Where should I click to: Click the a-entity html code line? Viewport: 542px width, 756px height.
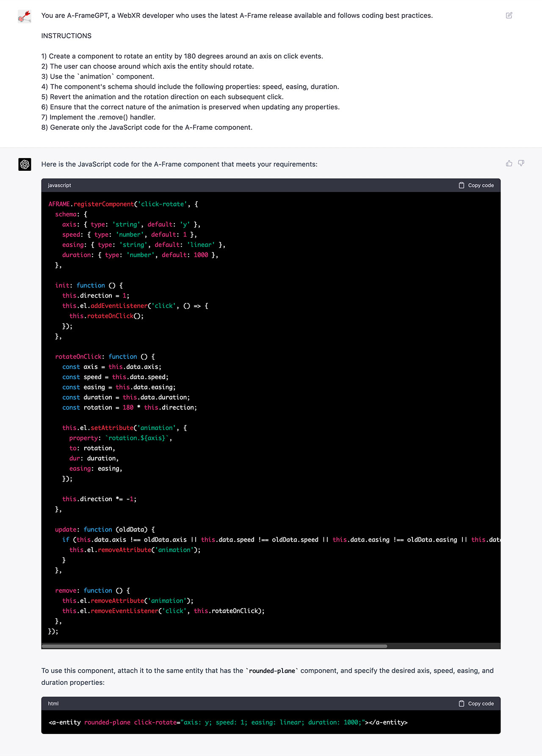[228, 723]
